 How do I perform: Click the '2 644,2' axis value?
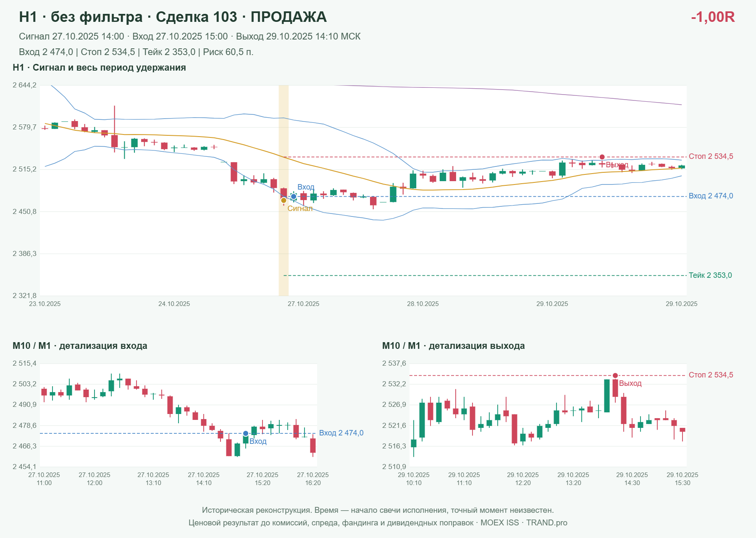(x=24, y=85)
